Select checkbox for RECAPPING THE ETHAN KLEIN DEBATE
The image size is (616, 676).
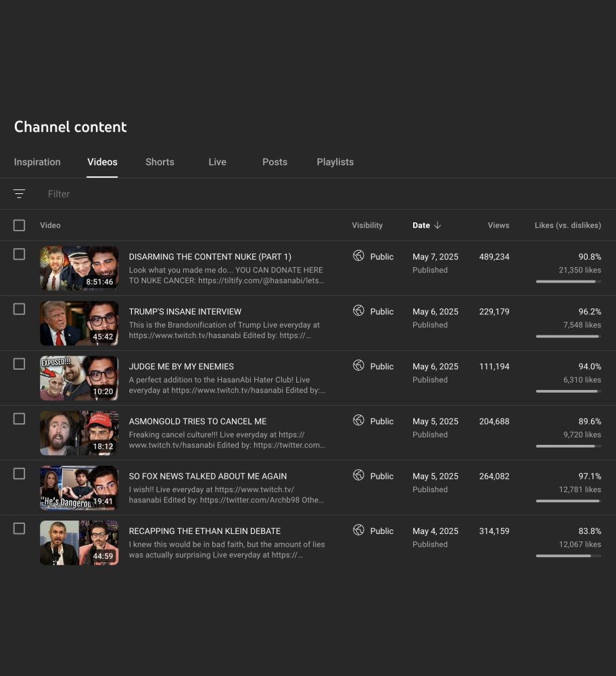[x=19, y=528]
